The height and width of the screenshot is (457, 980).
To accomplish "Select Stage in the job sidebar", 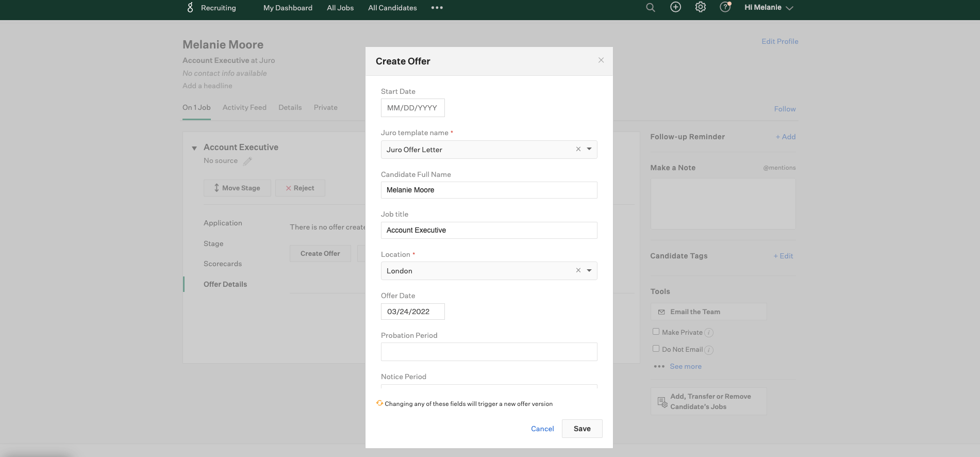I will pos(213,243).
